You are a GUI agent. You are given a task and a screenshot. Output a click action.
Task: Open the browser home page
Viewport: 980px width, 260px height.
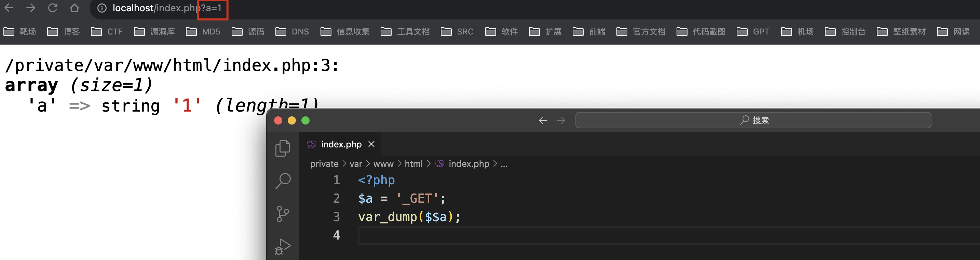click(x=74, y=8)
